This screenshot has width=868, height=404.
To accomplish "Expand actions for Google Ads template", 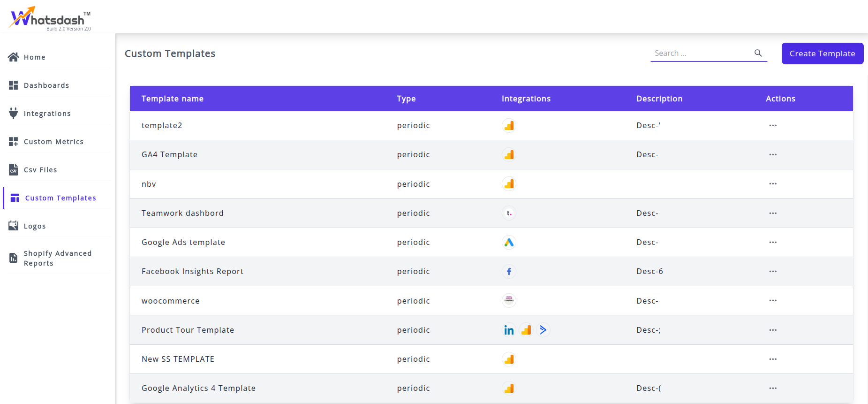I will tap(773, 243).
